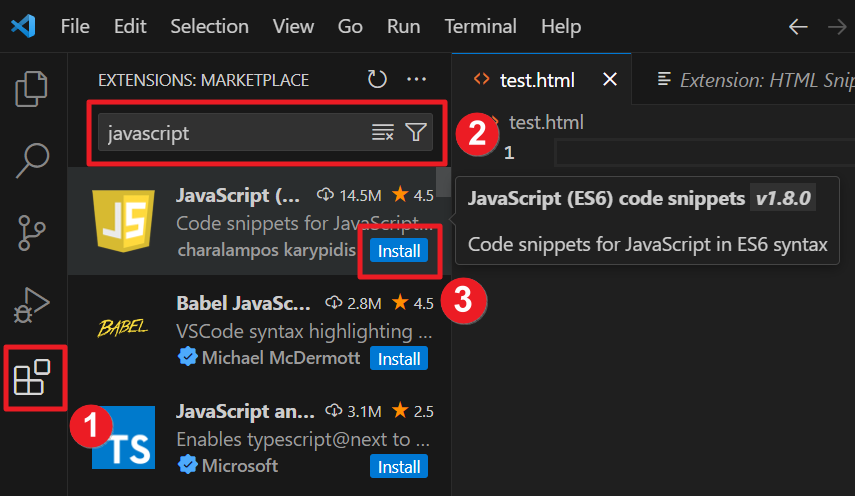Go forward with the navigation arrow

[837, 26]
